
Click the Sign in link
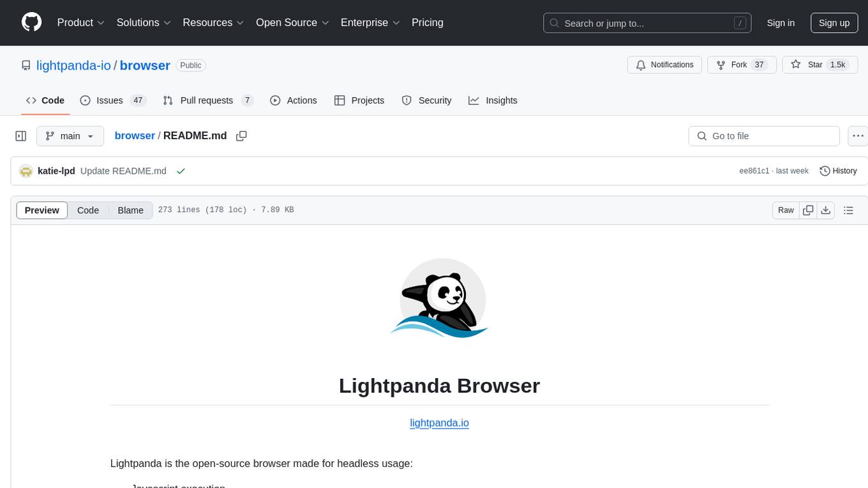pyautogui.click(x=781, y=23)
